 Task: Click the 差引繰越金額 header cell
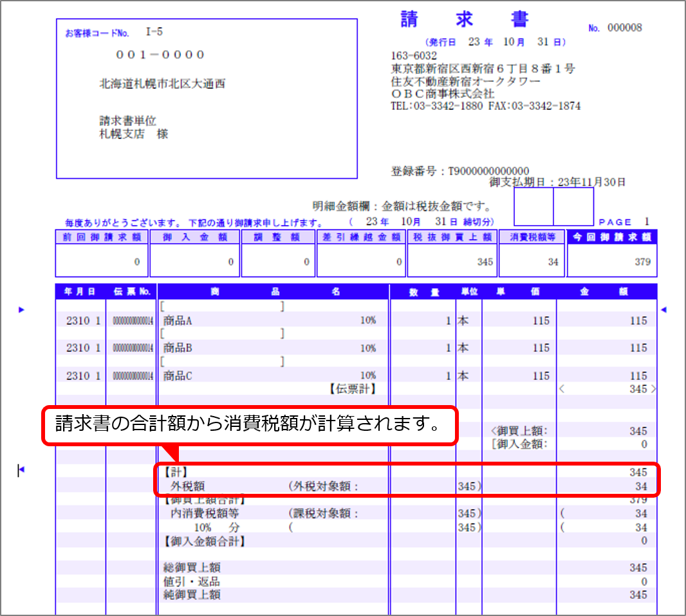(x=361, y=237)
